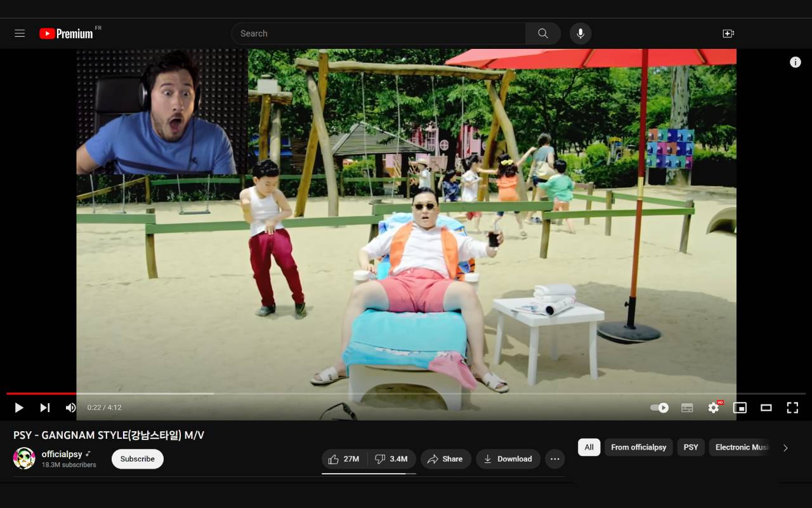Enable subtitles with the CC icon

(687, 408)
